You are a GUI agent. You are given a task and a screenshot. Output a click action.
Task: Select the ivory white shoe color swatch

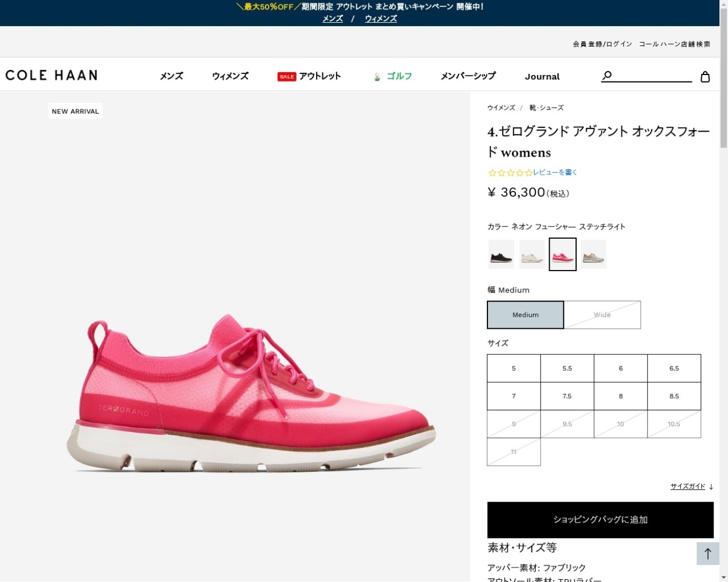(x=532, y=254)
